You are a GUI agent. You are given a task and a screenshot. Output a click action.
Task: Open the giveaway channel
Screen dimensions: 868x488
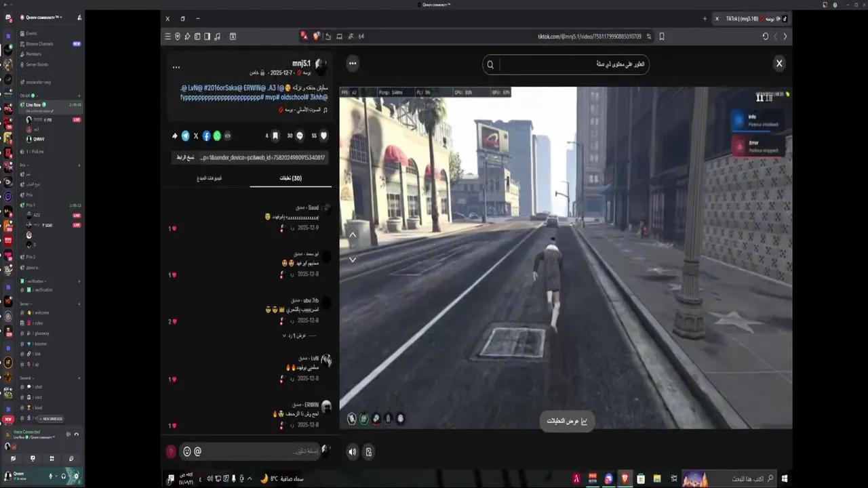pyautogui.click(x=50, y=333)
